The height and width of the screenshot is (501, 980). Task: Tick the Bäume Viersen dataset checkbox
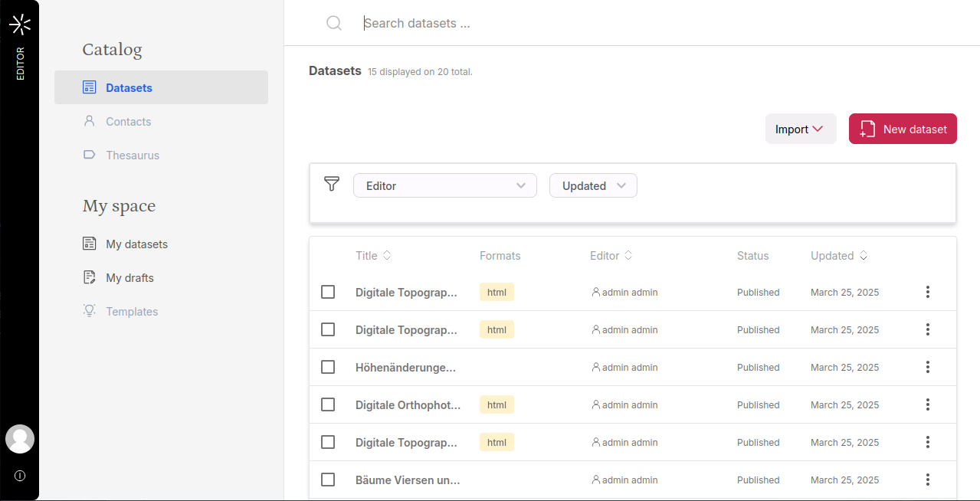click(x=328, y=480)
